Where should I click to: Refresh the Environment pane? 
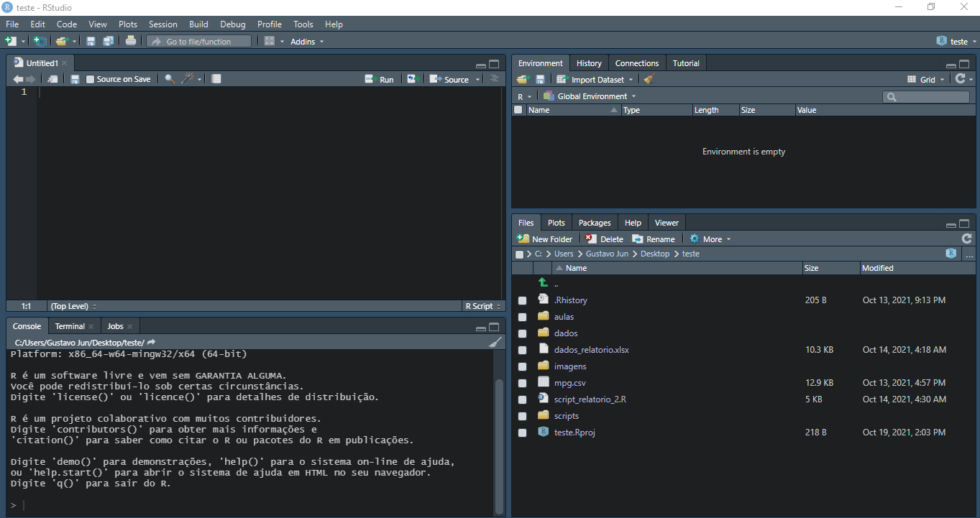[960, 79]
